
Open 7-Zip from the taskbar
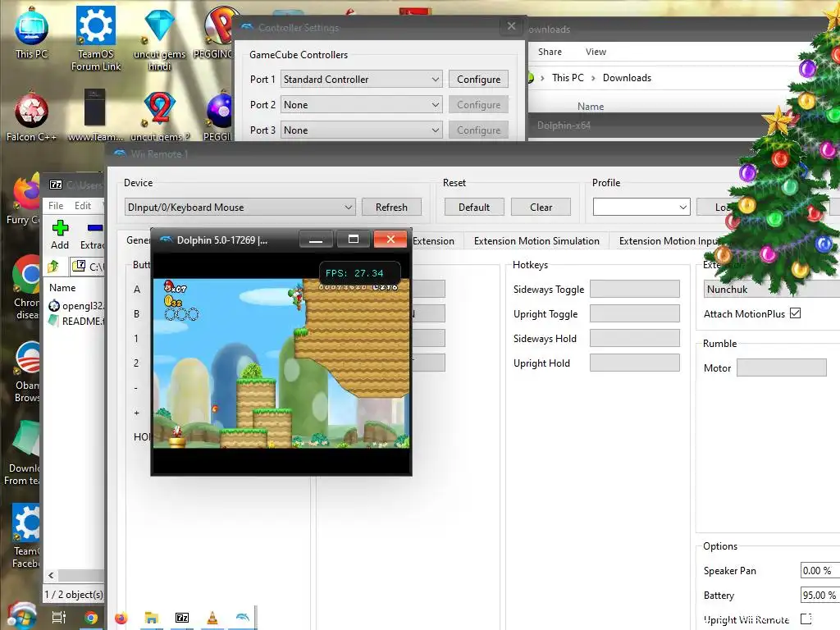click(182, 618)
